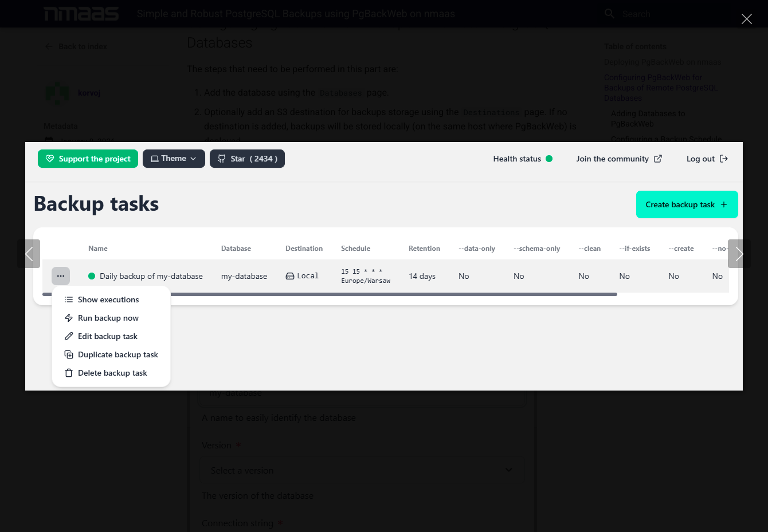
Task: Click the horizontal table scrollbar
Action: (330, 294)
